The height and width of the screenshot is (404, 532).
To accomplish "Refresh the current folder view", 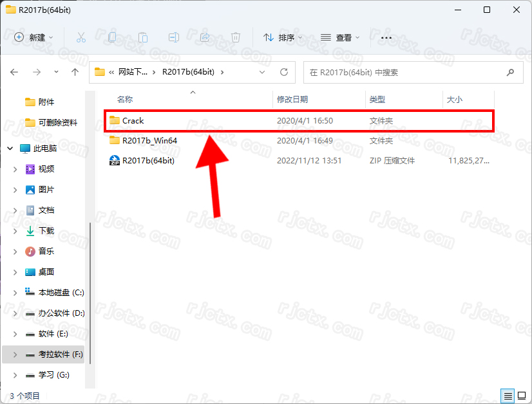I will tap(283, 72).
